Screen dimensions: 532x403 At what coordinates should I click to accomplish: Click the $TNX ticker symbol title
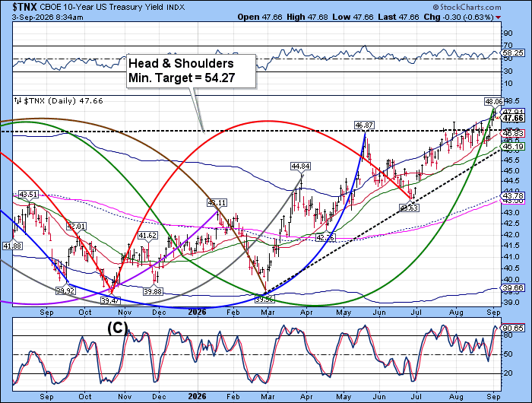[x=24, y=7]
